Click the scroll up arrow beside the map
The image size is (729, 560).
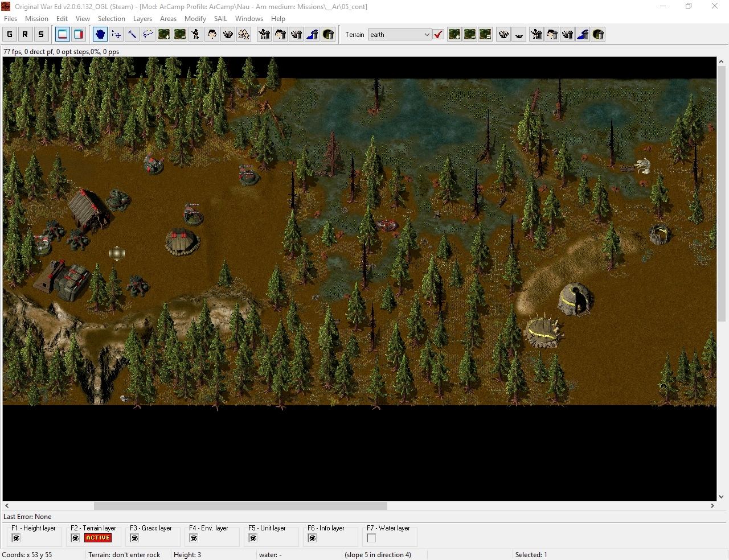(x=721, y=61)
